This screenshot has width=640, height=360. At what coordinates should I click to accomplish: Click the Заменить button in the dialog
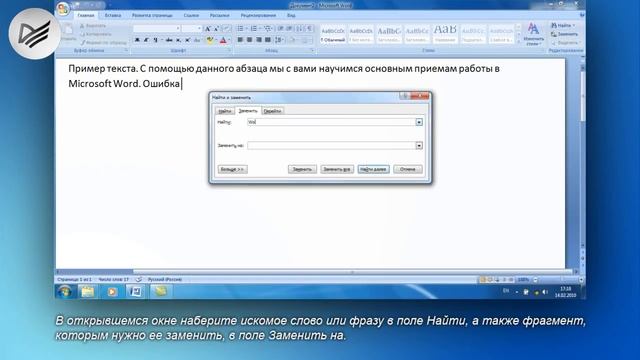pyautogui.click(x=302, y=169)
